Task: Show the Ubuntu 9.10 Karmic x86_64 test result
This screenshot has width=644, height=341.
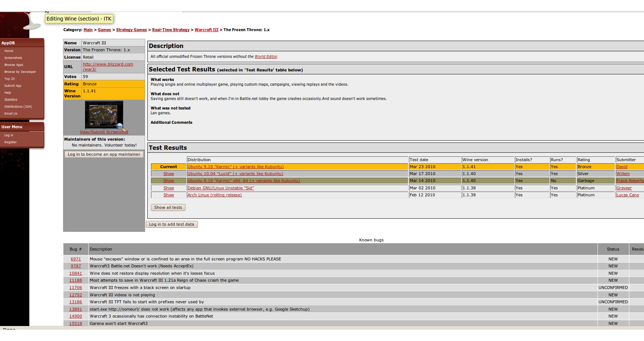Action: point(169,181)
